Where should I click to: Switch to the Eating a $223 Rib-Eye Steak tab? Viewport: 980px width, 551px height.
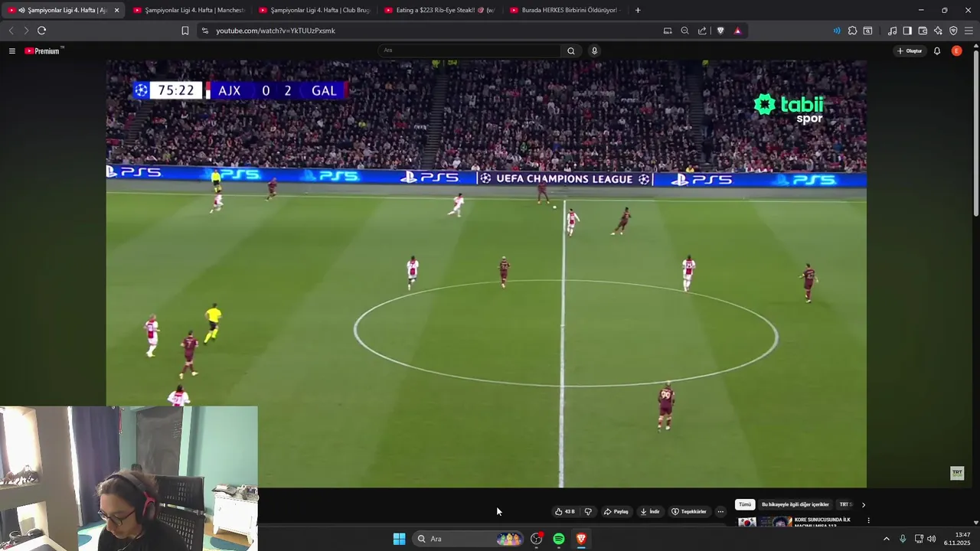coord(439,10)
